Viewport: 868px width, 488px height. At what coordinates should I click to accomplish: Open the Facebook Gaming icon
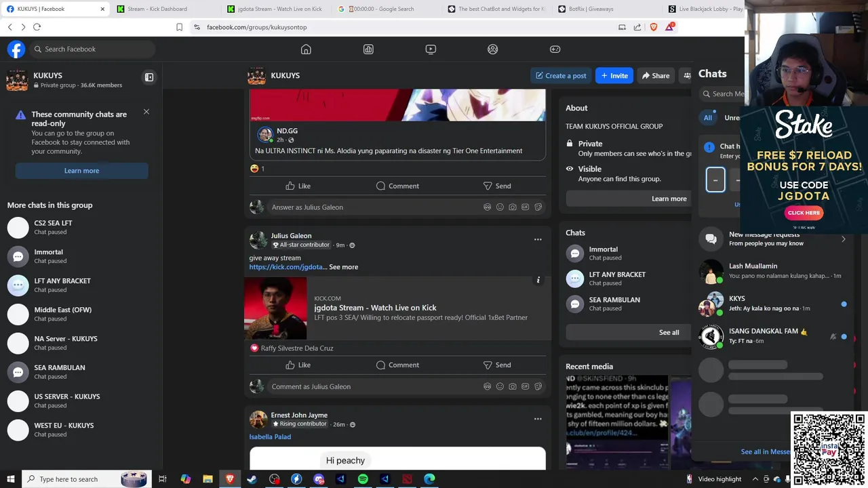(x=555, y=49)
